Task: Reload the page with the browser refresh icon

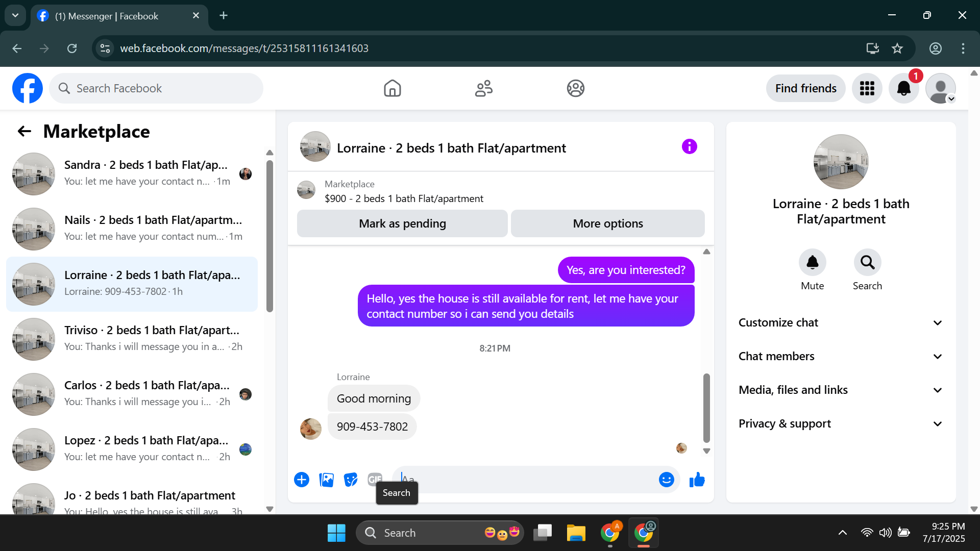Action: point(72,48)
